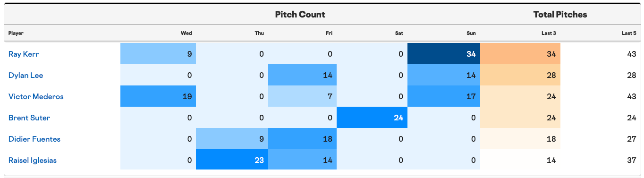Sort by Thu column header
The image size is (644, 178).
tap(260, 33)
